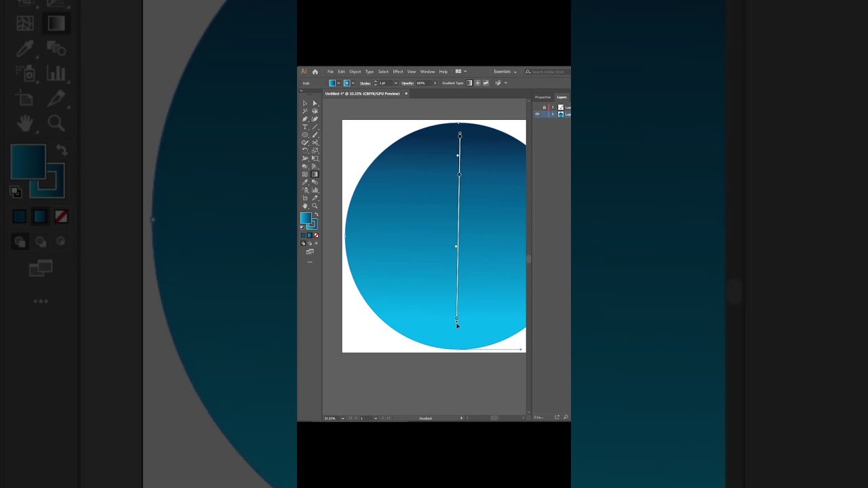Viewport: 868px width, 488px height.
Task: Select the Ellipse shape tool
Action: [304, 135]
